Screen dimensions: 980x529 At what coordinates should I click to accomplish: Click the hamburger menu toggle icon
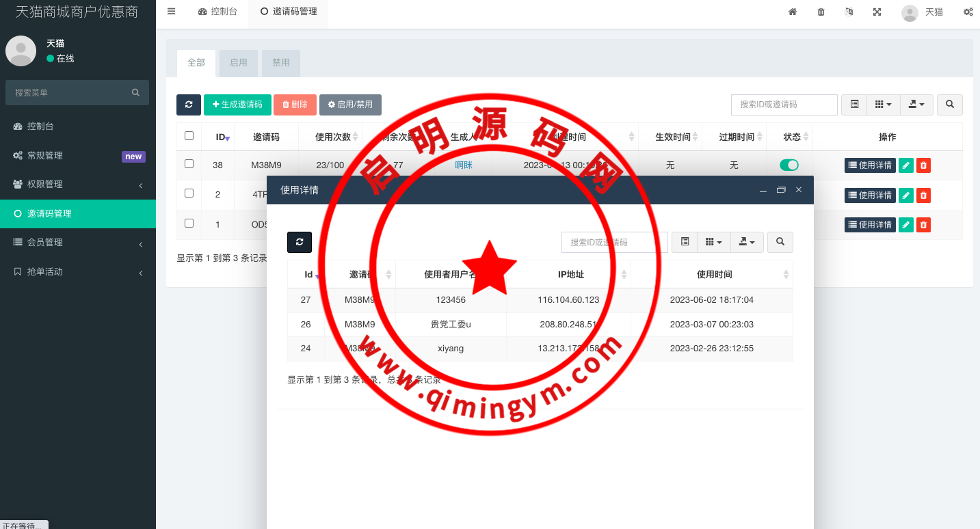(172, 12)
